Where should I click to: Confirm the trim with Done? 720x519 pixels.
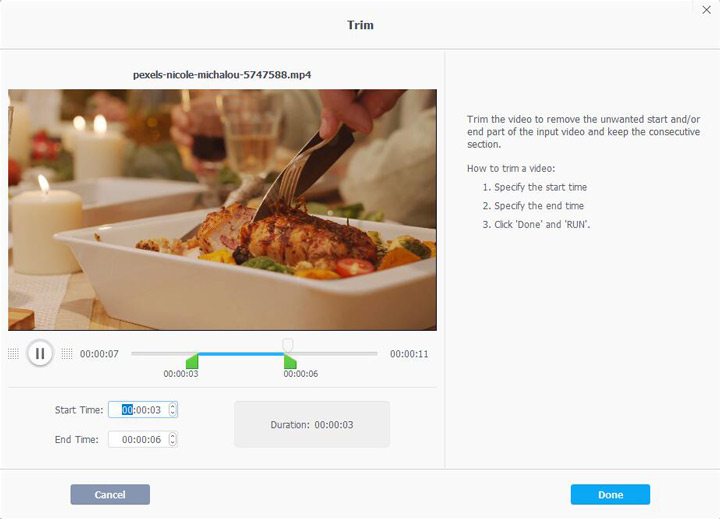610,495
